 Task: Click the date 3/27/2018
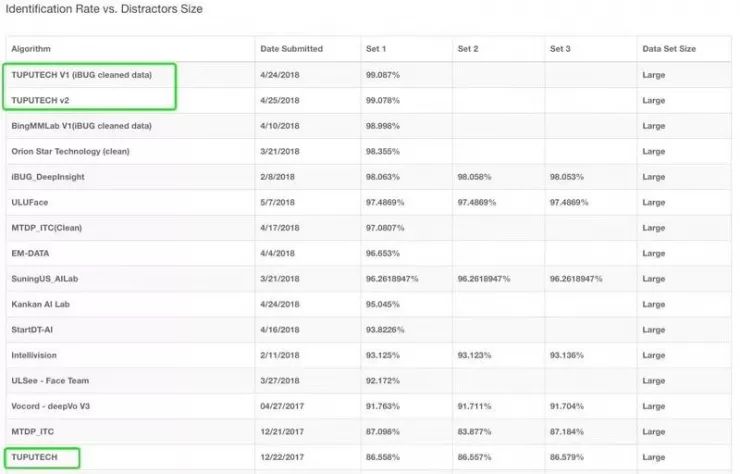(280, 381)
